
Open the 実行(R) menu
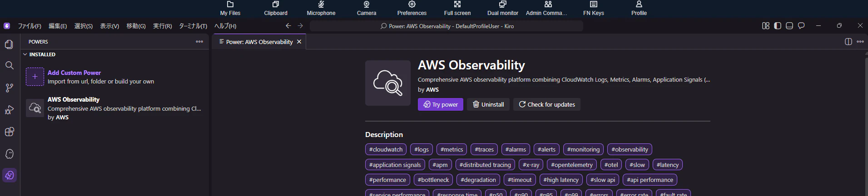tap(163, 26)
